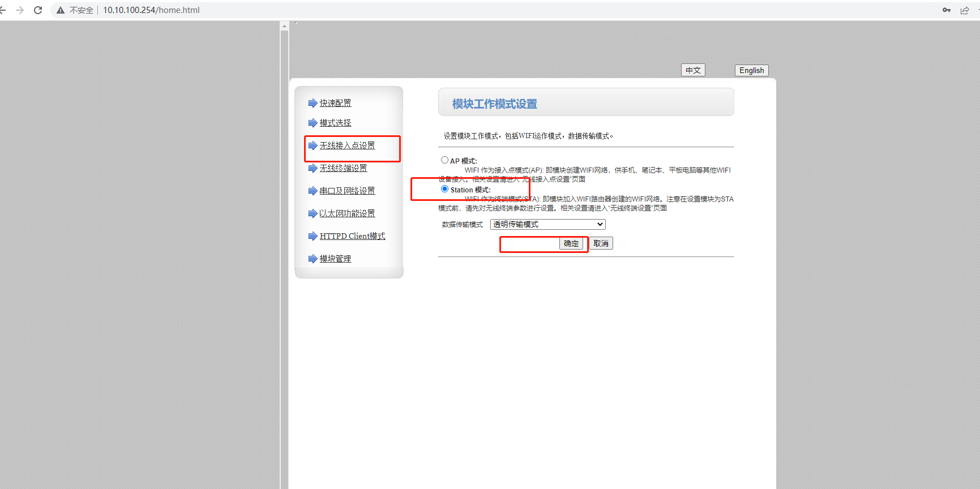Click the arrow icon beside HTTPD Client模式
This screenshot has width=980, height=489.
[x=313, y=236]
